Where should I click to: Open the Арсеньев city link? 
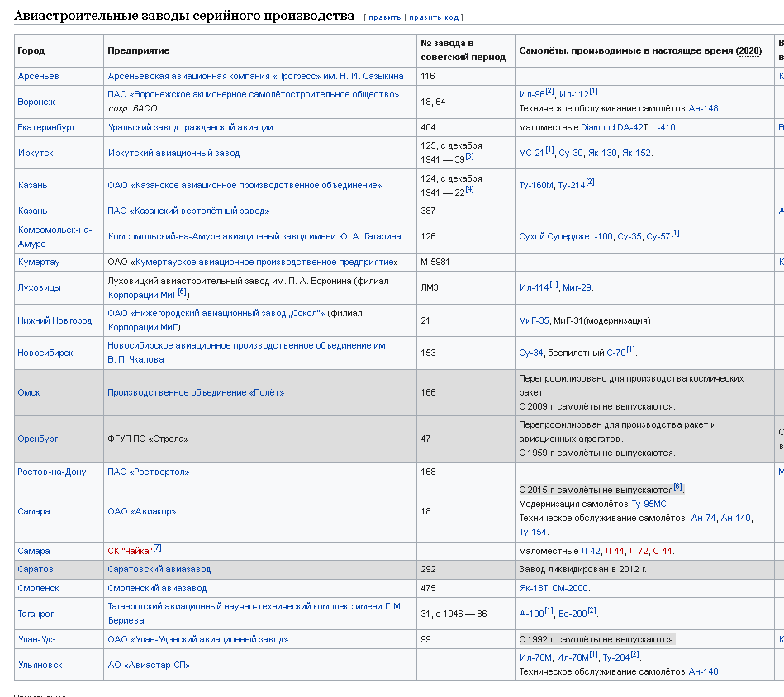39,77
